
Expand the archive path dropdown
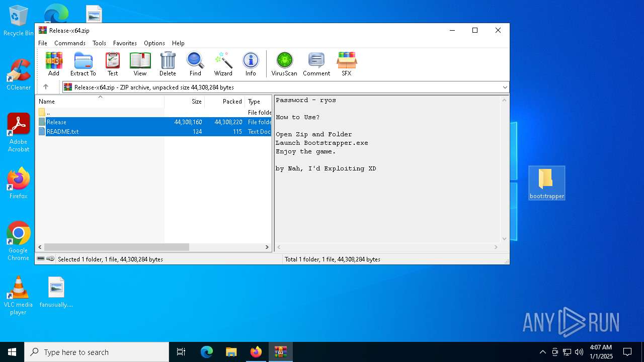pos(505,87)
